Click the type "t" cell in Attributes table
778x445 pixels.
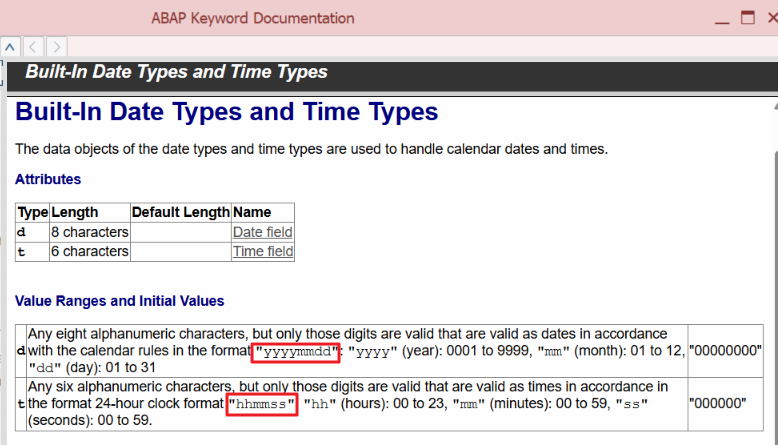pyautogui.click(x=32, y=252)
